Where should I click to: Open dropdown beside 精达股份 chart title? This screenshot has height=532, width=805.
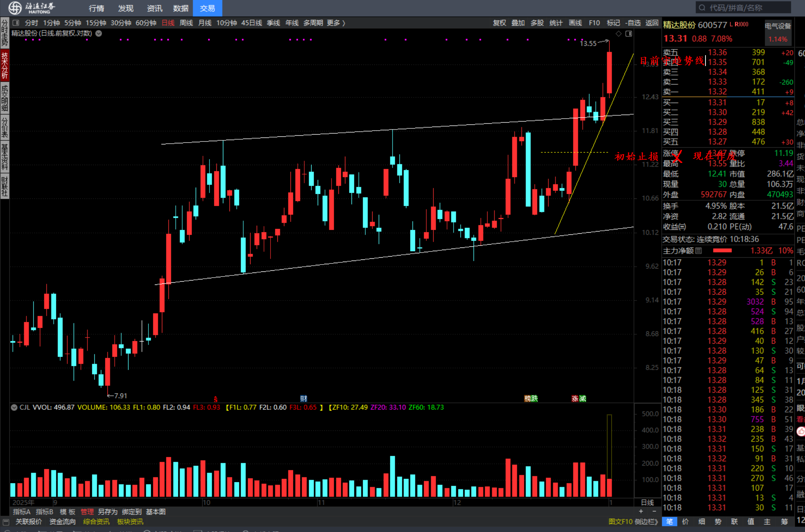(98, 33)
